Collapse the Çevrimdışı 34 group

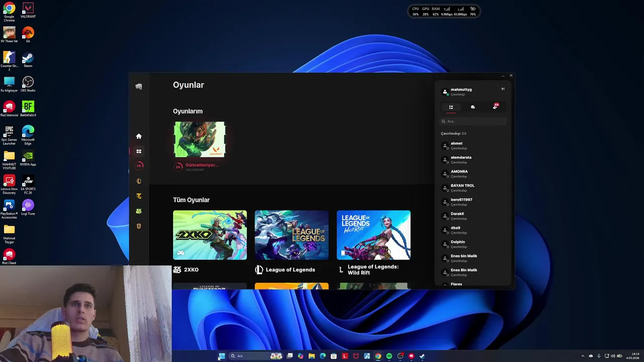coord(453,134)
